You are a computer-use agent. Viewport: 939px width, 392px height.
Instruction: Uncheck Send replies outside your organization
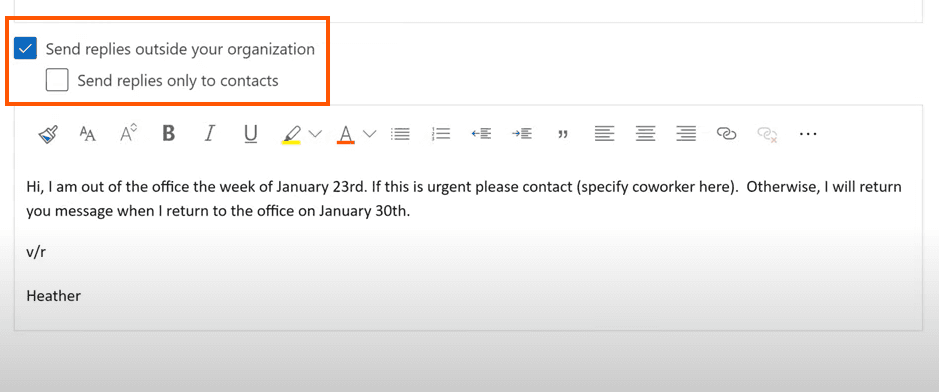pyautogui.click(x=26, y=48)
